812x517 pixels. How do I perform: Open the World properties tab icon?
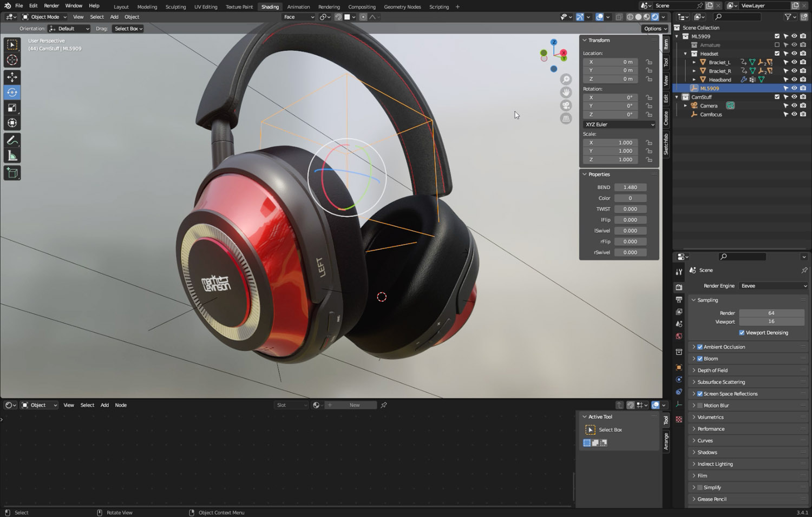pos(679,336)
